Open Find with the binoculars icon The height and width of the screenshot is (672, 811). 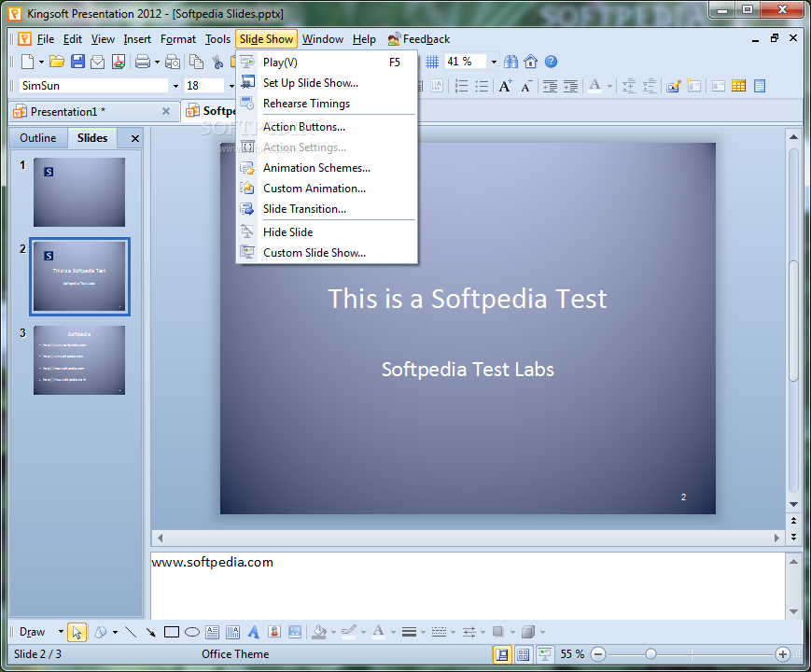(510, 62)
